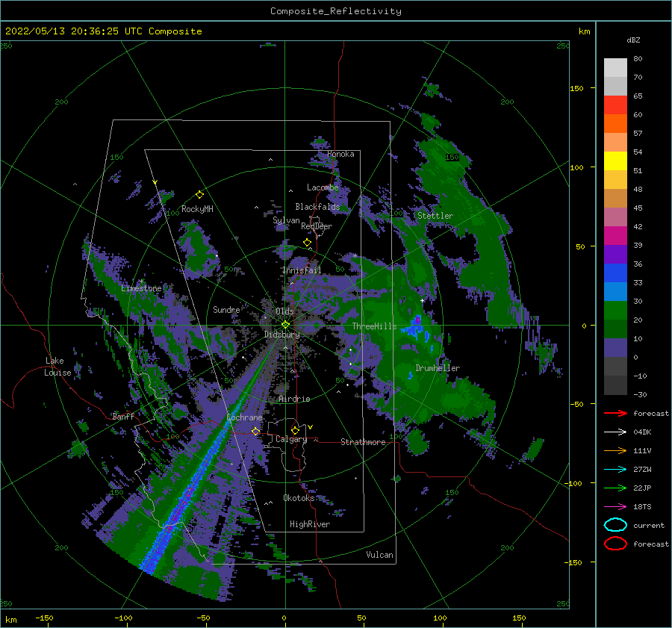This screenshot has width=672, height=628.
Task: Click the magenta 18TS arrow icon
Action: pos(615,507)
